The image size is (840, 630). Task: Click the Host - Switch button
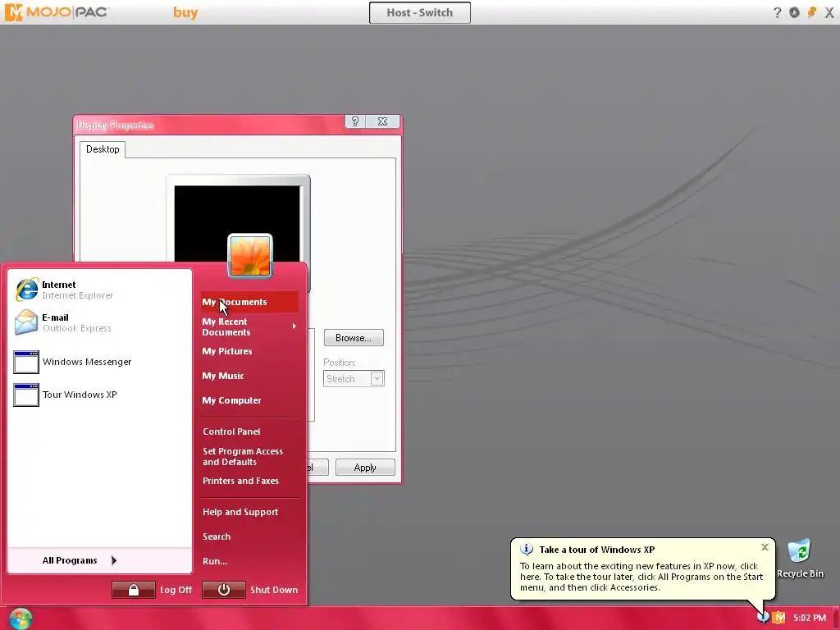420,12
